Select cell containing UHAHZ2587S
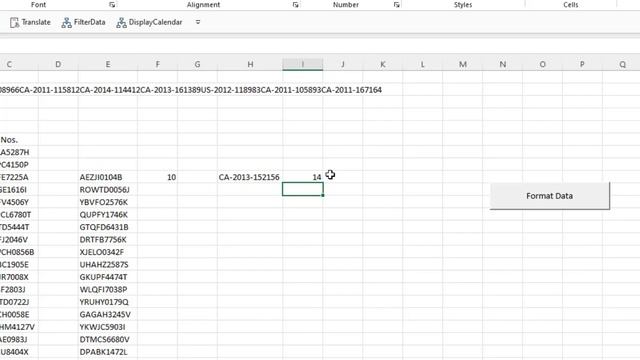Screen dimensions: 640x360 [x=108, y=264]
